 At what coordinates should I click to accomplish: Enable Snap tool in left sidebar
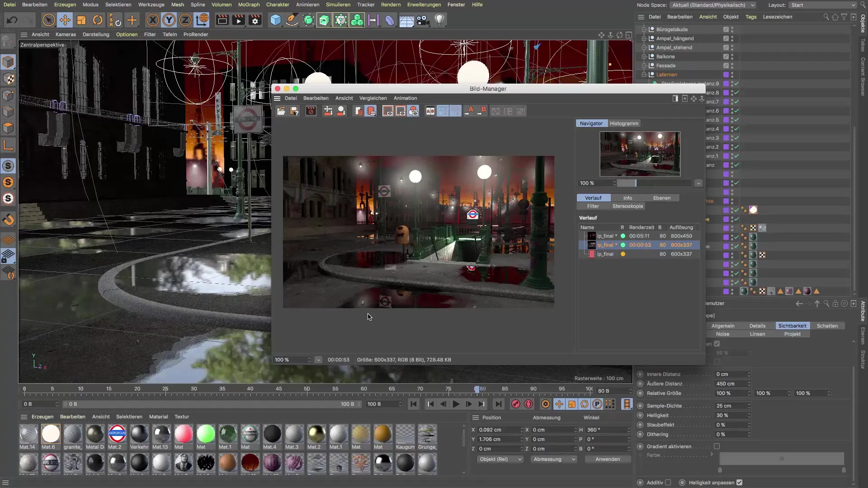(x=8, y=220)
